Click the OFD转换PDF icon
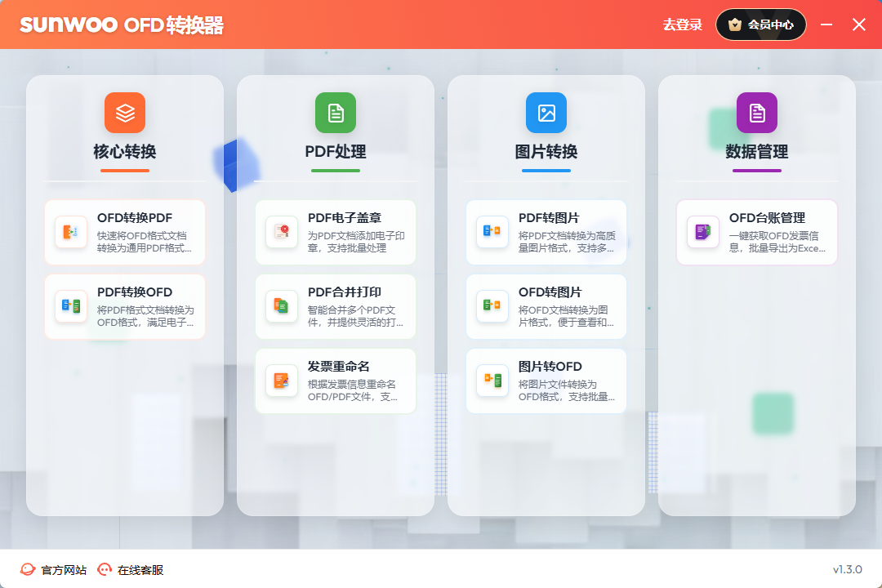The image size is (882, 588). click(x=71, y=232)
